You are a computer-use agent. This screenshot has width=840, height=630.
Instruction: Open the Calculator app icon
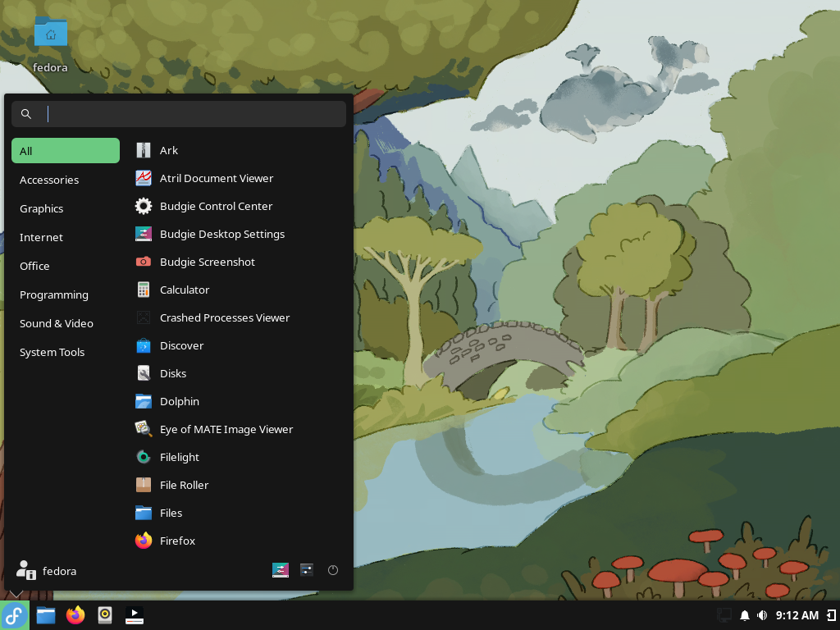coord(143,290)
